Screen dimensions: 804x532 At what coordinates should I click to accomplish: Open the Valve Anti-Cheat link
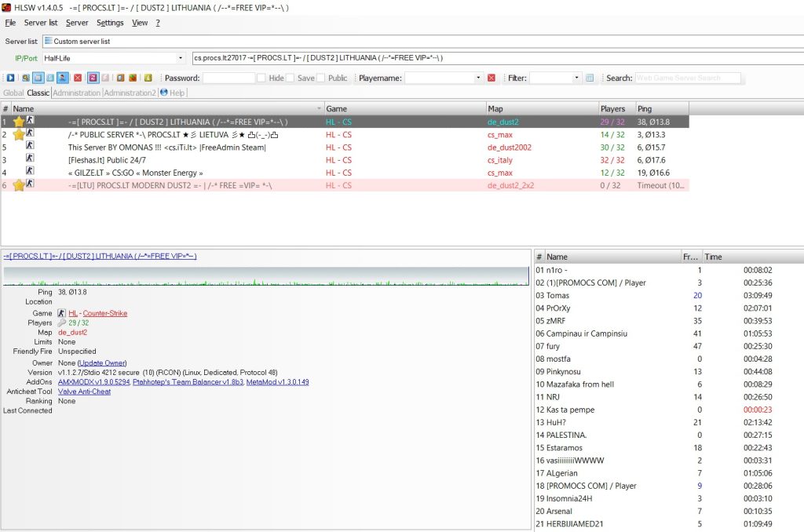(x=84, y=392)
